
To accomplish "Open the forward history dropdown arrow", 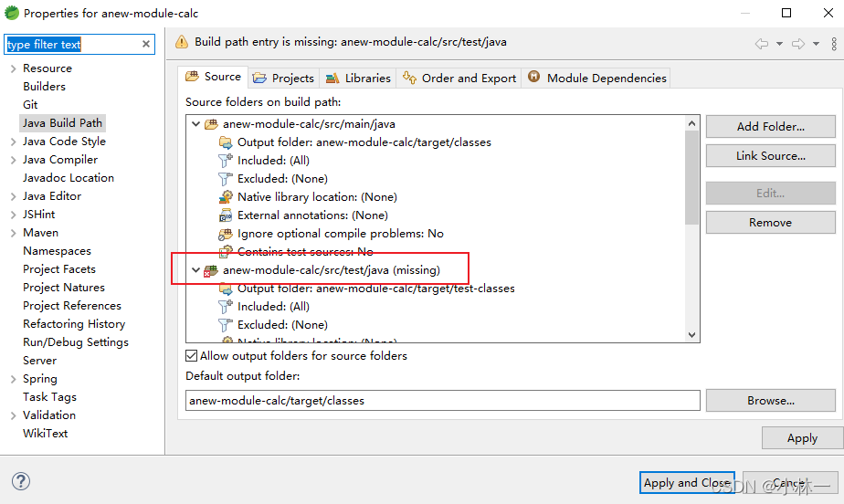I will 816,44.
